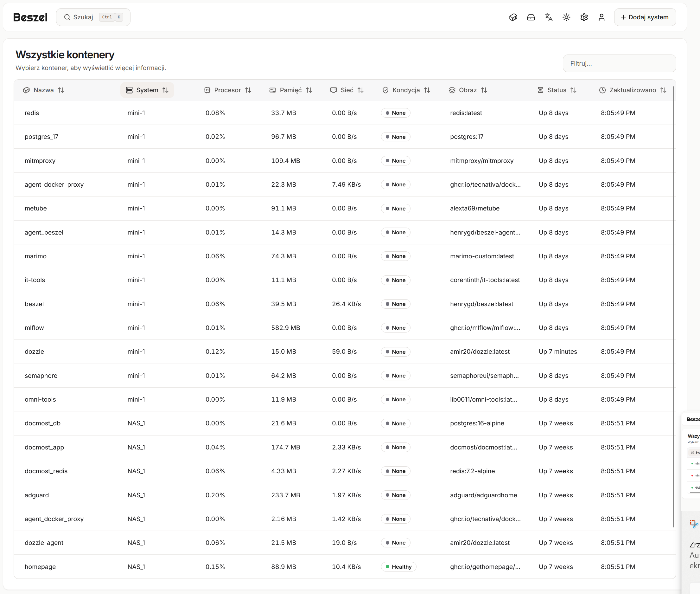Open the semaphore container name
Viewport: 700px width, 594px height.
(41, 376)
